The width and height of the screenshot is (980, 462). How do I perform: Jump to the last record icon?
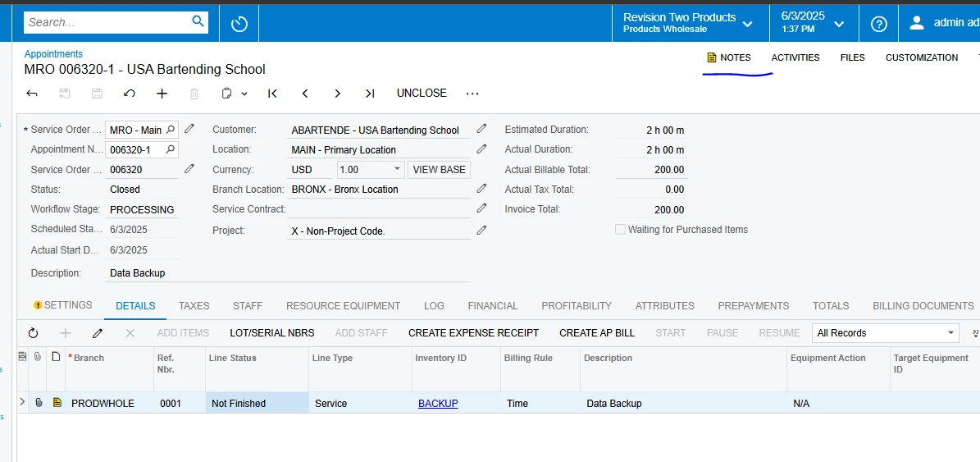[370, 94]
